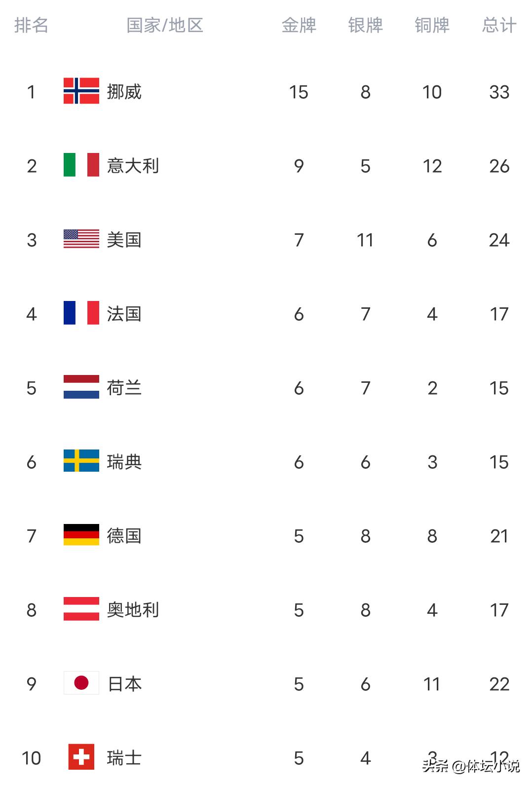This screenshot has height=785, width=532.
Task: Click the 头条 @体坛小说 watermark
Action: 471,766
